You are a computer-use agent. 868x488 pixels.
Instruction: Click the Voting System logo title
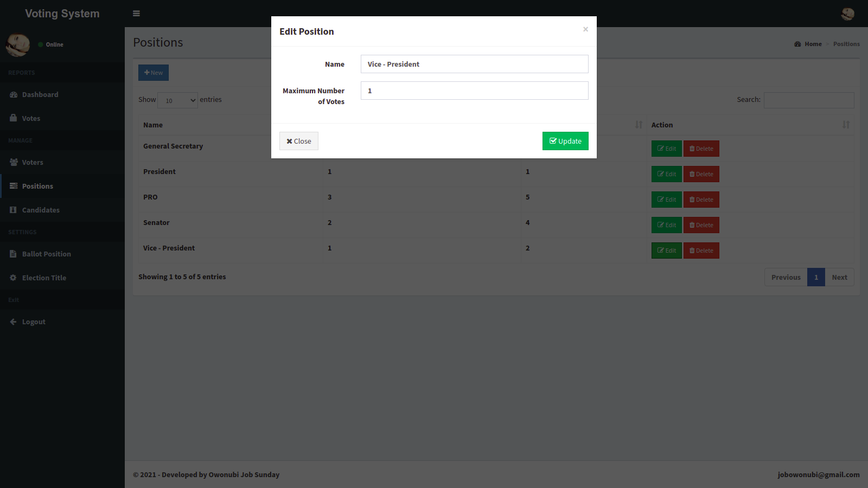[62, 14]
